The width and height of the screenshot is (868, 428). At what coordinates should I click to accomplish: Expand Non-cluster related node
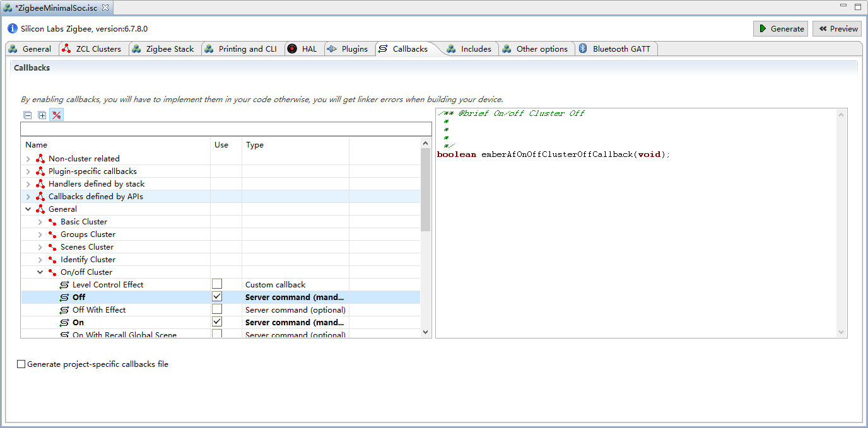tap(28, 159)
